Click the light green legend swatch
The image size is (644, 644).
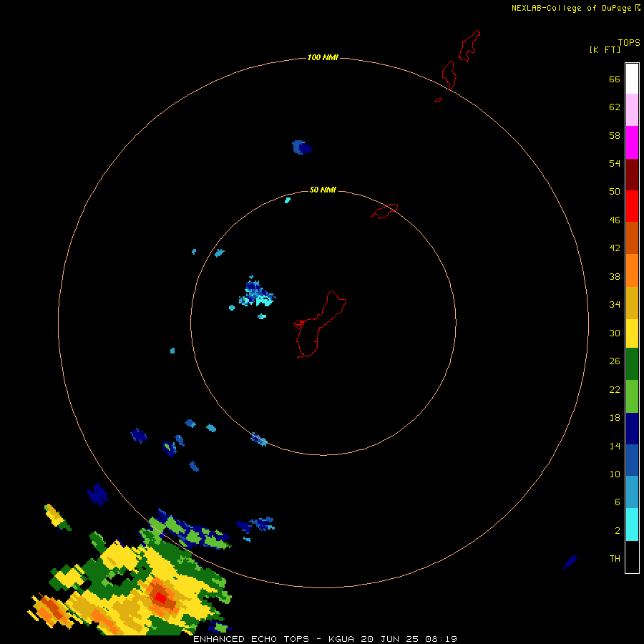632,396
